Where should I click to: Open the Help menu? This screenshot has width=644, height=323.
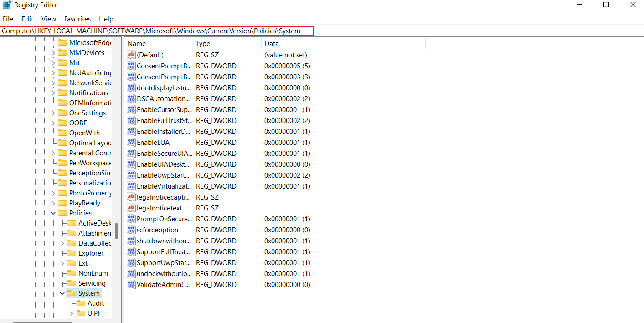pyautogui.click(x=106, y=19)
